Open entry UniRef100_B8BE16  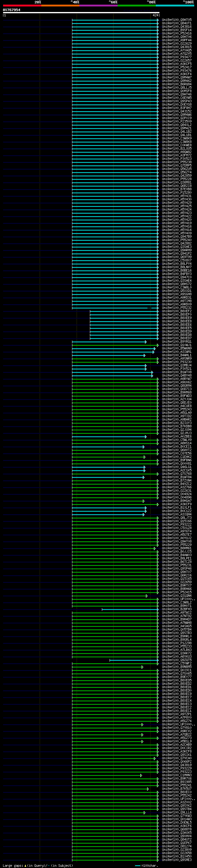[x=177, y=271]
